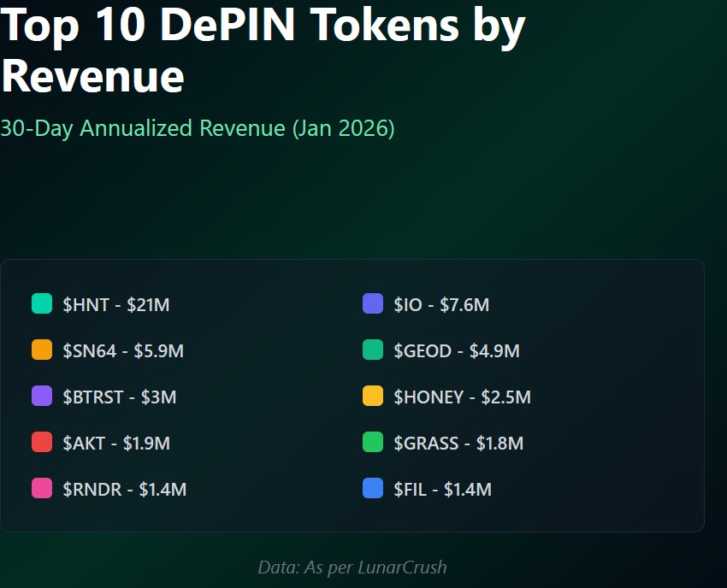Click the orange swatch beside $SN64
This screenshot has width=727, height=588.
tap(42, 350)
